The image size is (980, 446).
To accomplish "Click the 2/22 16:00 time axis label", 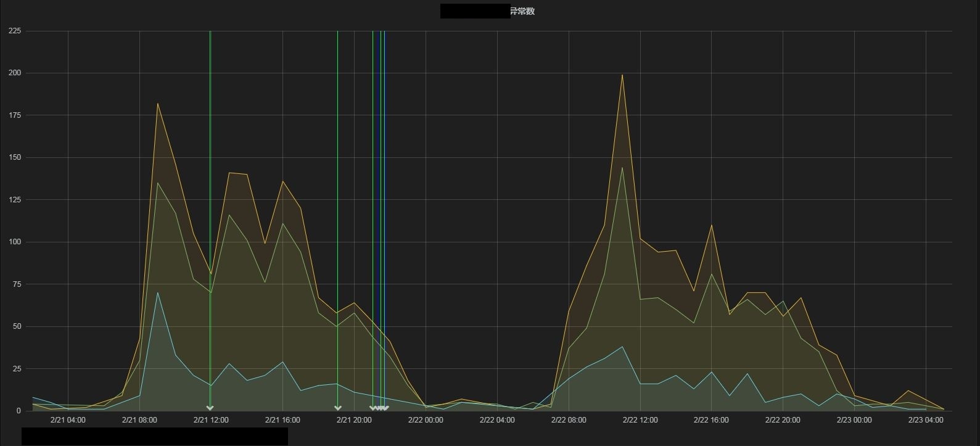I will (x=711, y=420).
